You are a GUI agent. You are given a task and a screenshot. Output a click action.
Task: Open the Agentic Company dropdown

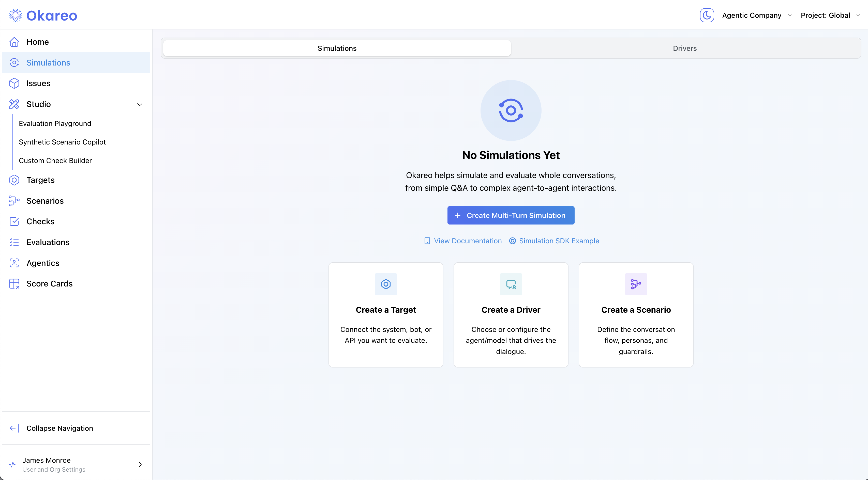[x=756, y=15]
